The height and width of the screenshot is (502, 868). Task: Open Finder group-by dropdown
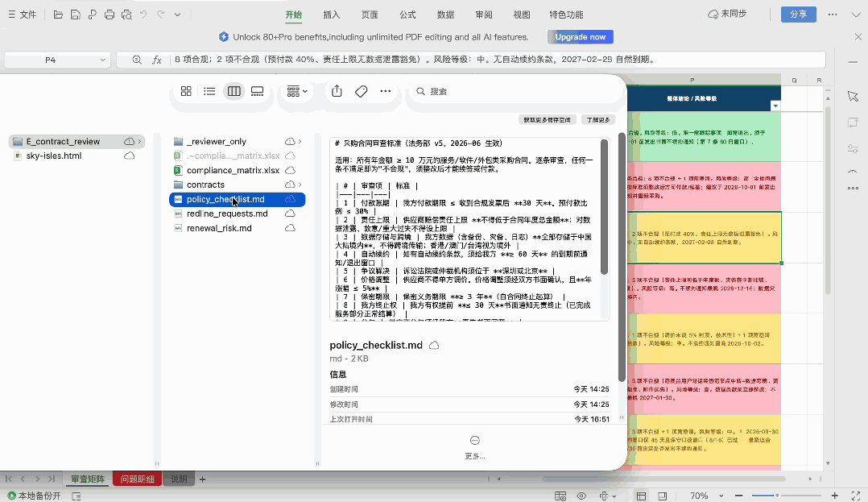point(297,91)
